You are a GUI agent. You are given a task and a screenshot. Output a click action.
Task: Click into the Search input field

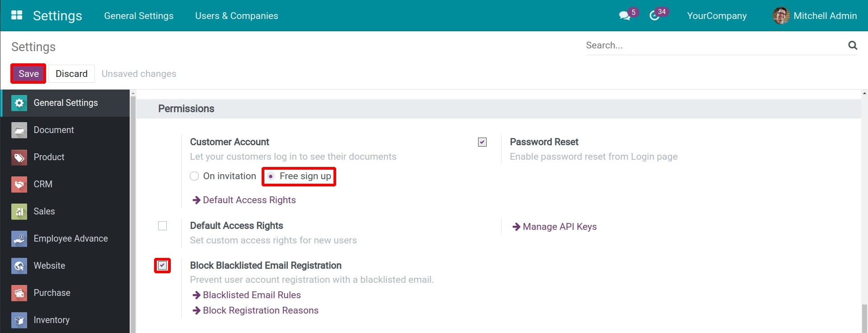(714, 45)
